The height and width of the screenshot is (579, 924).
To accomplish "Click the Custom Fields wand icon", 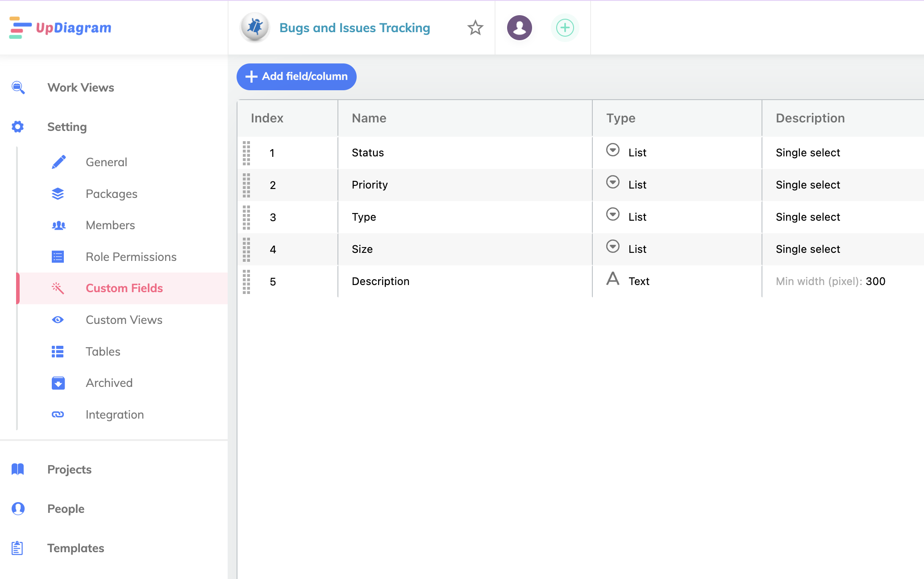I will (58, 288).
